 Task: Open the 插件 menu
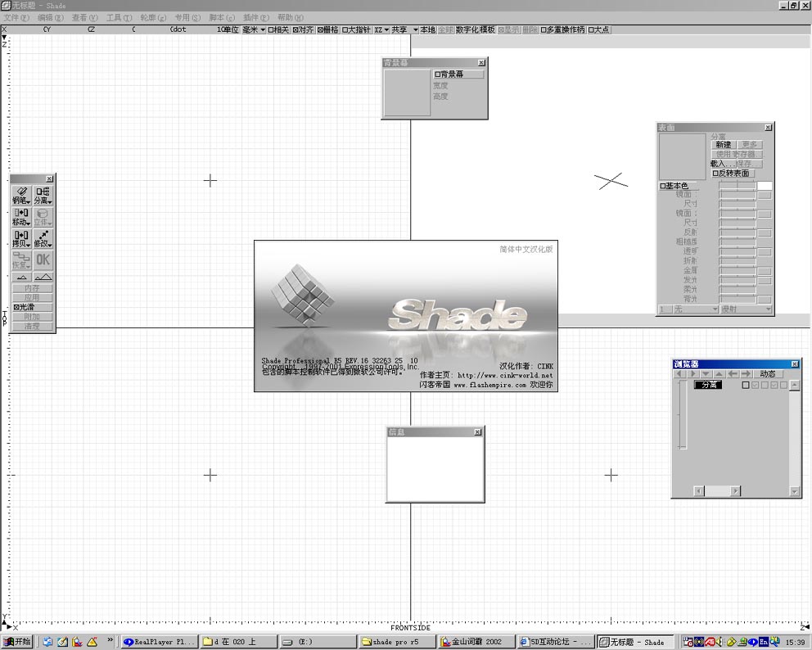point(256,18)
